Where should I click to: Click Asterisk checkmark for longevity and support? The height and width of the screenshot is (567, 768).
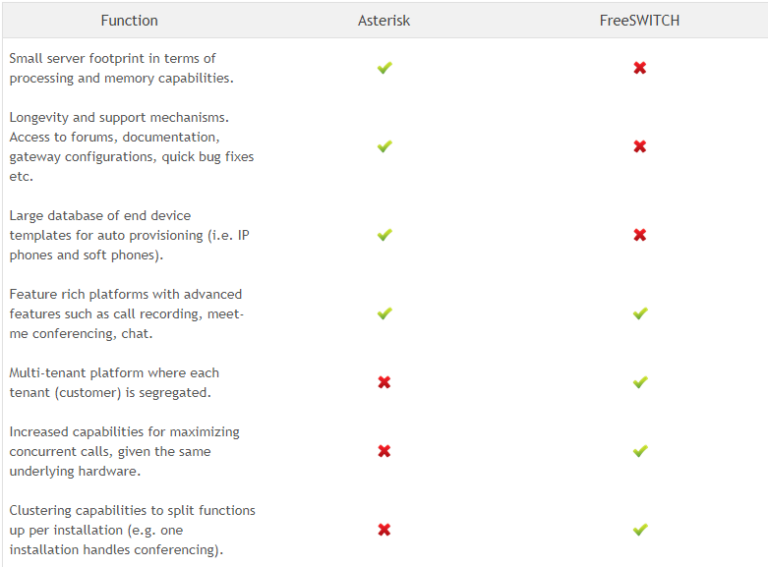(x=384, y=147)
